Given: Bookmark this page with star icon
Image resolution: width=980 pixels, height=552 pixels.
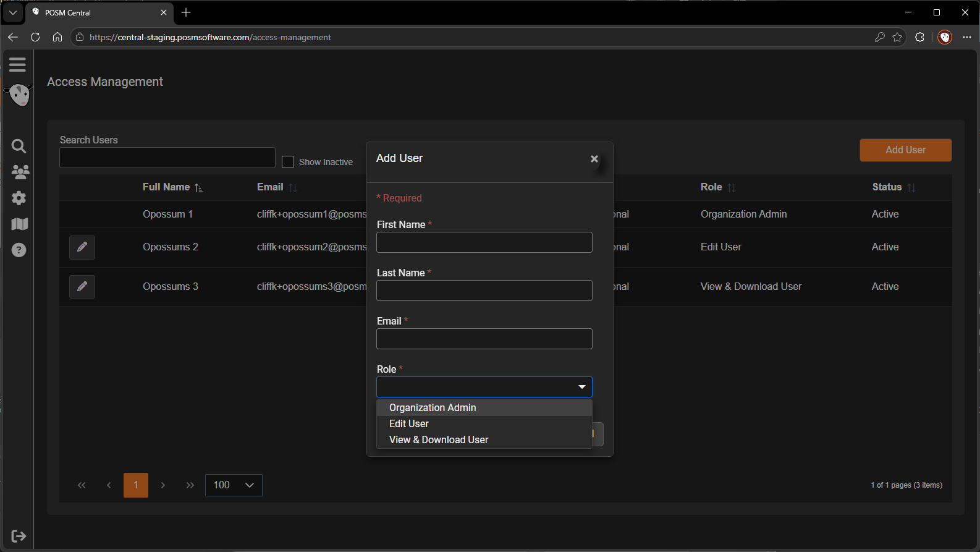Looking at the screenshot, I should (x=897, y=37).
